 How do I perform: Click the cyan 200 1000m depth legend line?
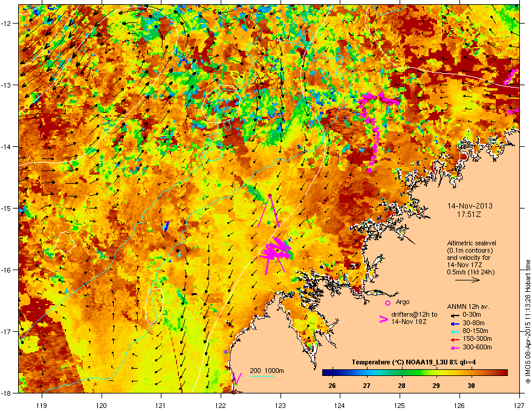[x=262, y=376]
